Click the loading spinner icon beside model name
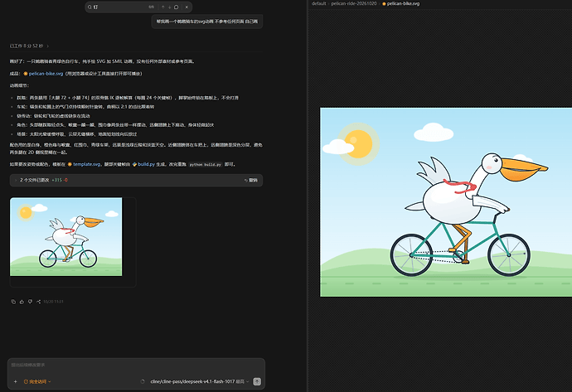The height and width of the screenshot is (392, 572). (x=143, y=381)
